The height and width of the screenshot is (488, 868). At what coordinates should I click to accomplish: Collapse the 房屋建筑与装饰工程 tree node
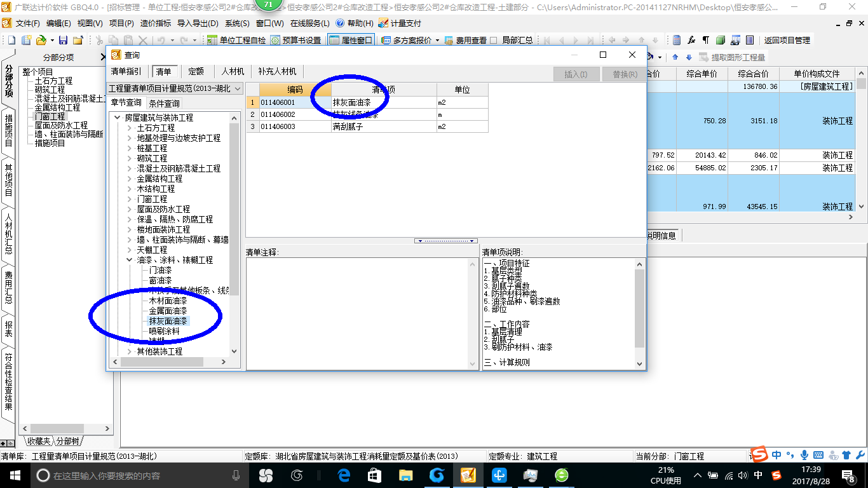coord(118,118)
